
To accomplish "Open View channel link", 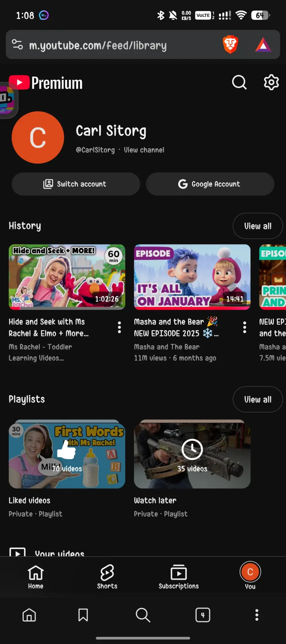I will pyautogui.click(x=144, y=150).
